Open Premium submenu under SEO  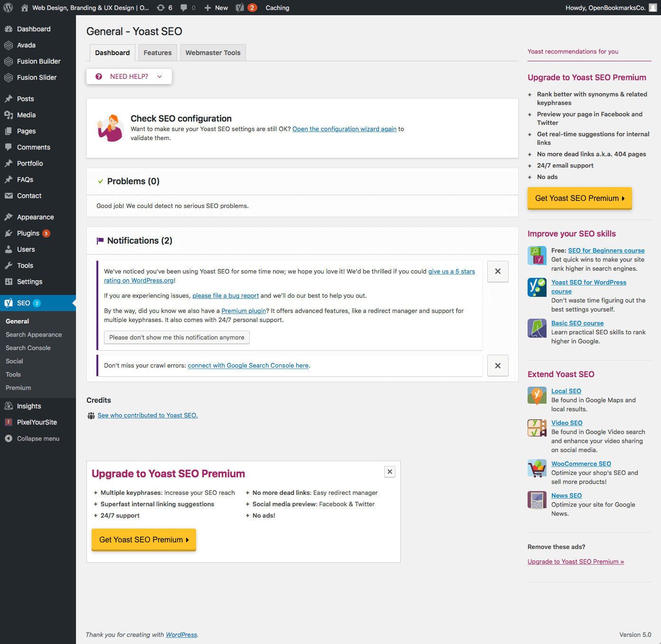(18, 388)
